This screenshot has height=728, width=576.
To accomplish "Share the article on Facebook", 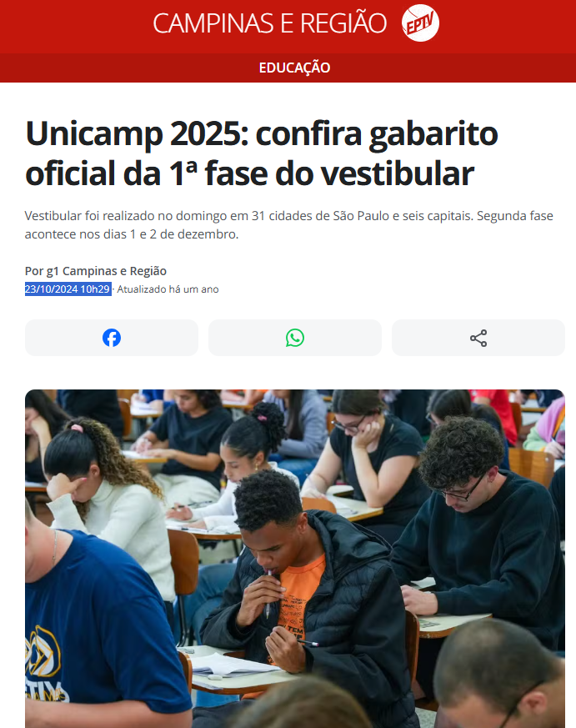I will (x=112, y=338).
